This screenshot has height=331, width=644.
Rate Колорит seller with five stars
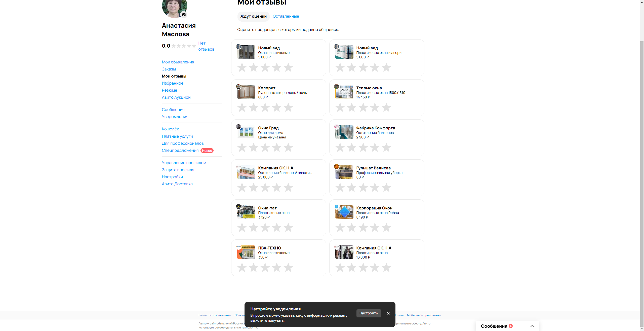288,107
